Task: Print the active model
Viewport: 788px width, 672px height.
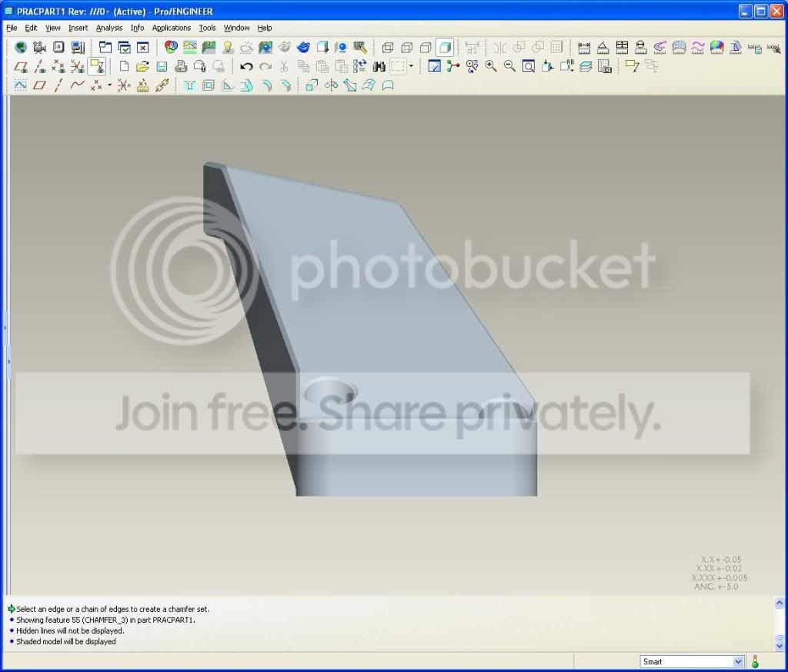Action: [x=181, y=66]
